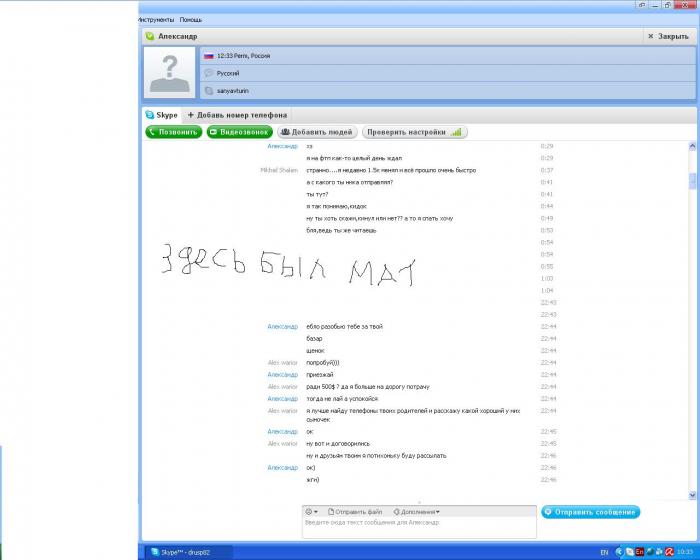Click the chat scrollbar thumb
700x560 pixels.
point(692,181)
